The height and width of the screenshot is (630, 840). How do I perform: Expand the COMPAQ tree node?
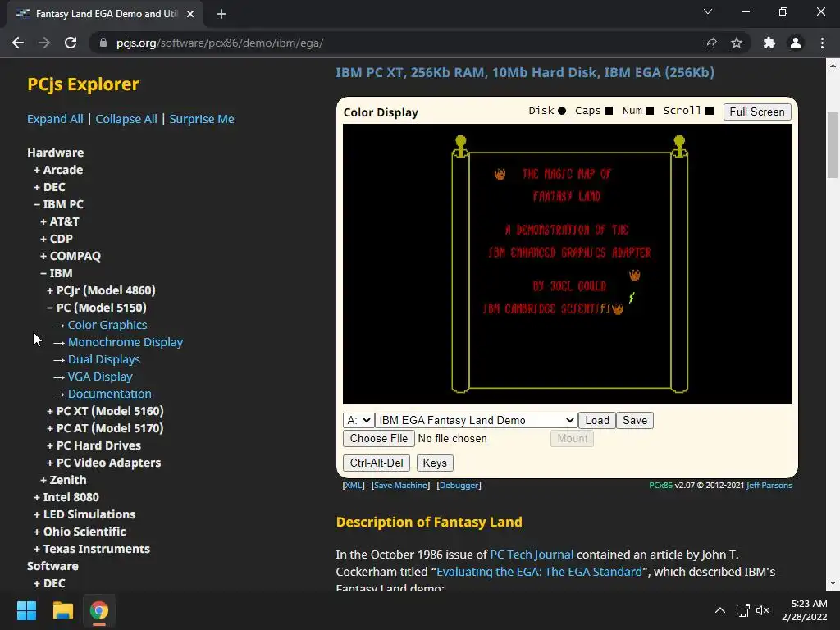pos(71,256)
